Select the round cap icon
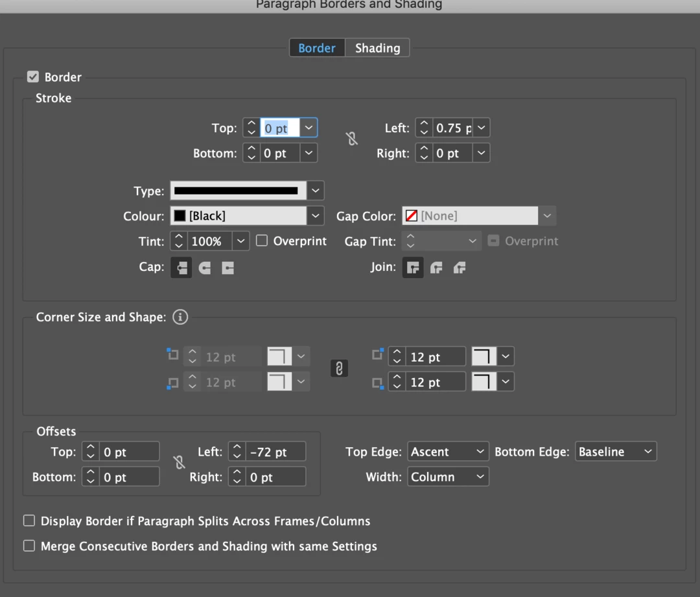This screenshot has width=700, height=597. click(204, 268)
